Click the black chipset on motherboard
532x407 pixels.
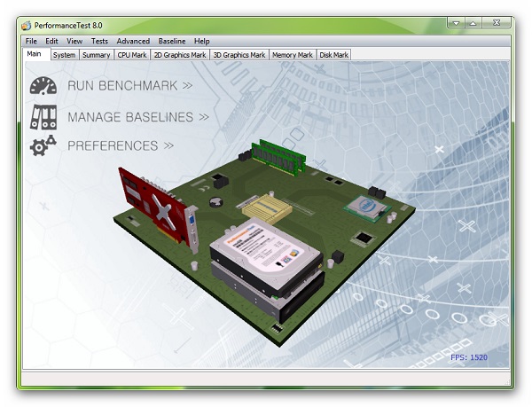[x=364, y=238]
